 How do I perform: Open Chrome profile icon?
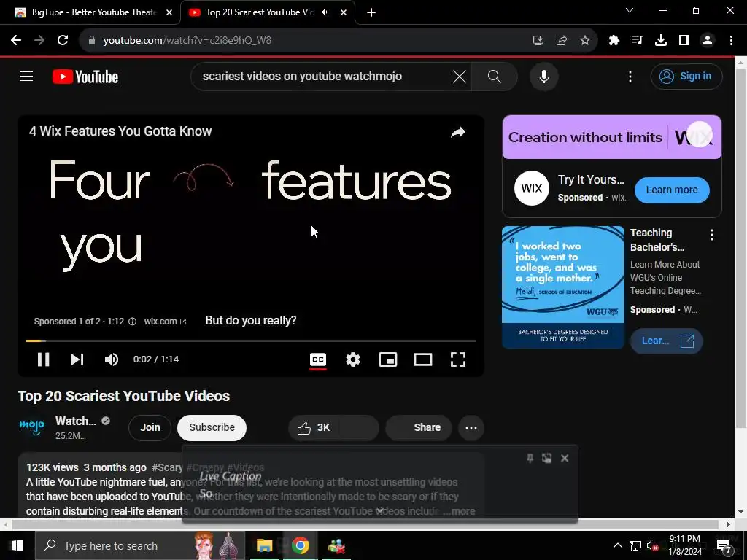pyautogui.click(x=708, y=41)
